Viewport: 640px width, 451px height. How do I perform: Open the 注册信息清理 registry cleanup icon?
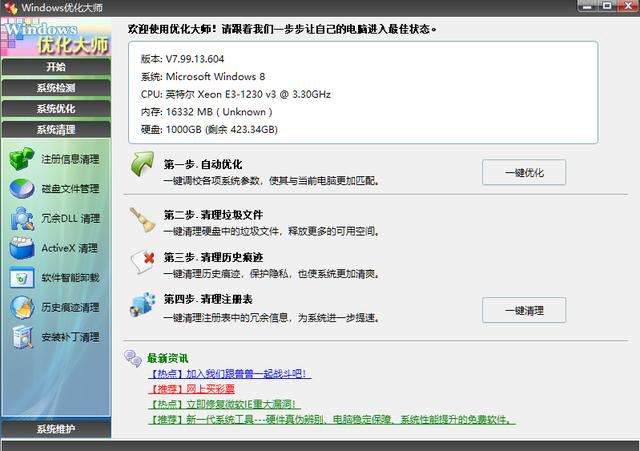click(22, 159)
